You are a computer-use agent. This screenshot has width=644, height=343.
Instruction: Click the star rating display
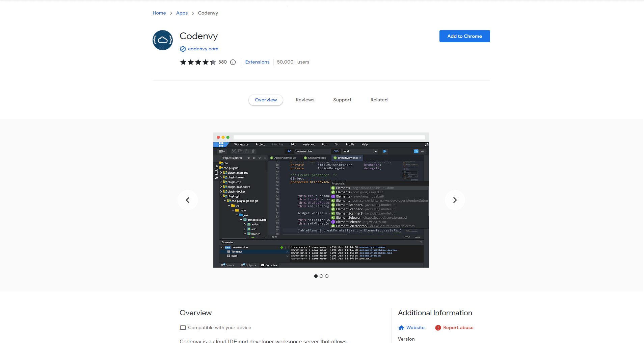pos(198,62)
